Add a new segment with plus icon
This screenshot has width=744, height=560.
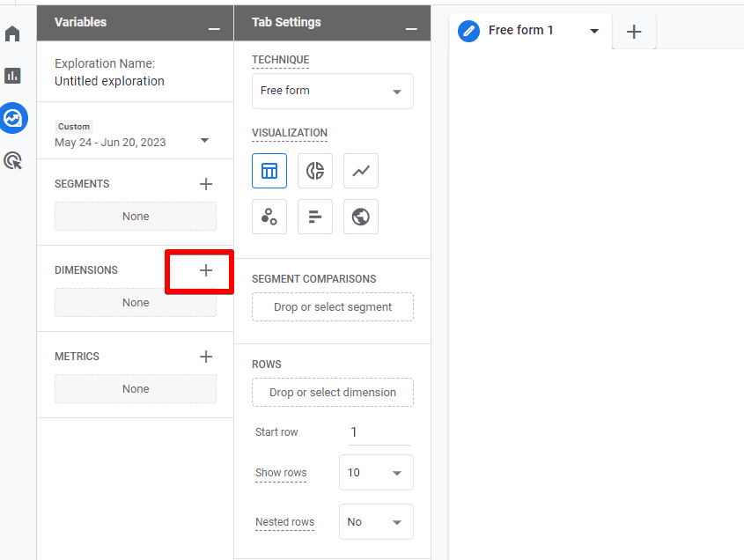(206, 184)
